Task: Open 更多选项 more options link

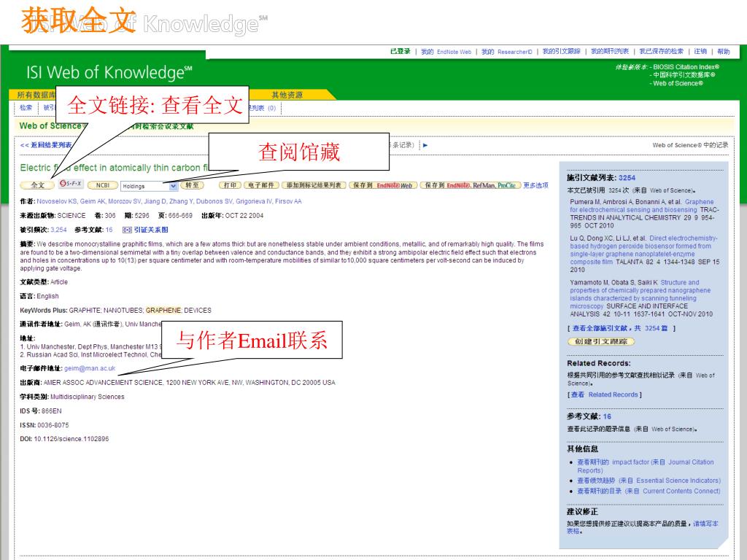Action: click(x=535, y=185)
